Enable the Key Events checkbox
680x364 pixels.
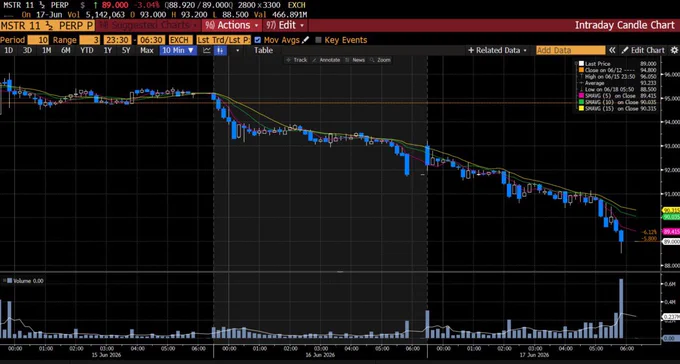point(318,40)
